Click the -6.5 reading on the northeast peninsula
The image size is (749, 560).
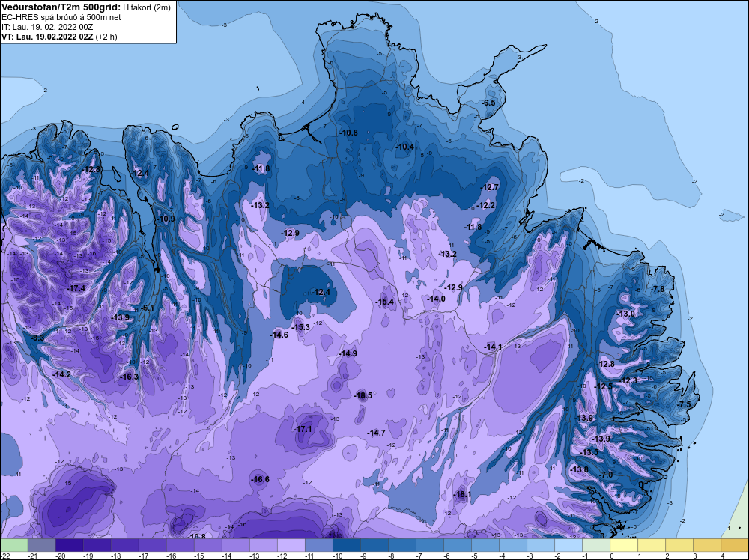tap(488, 103)
